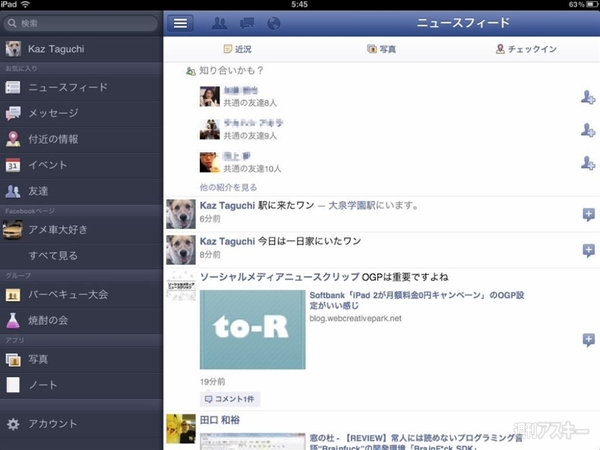Toggle the sidebar menu hamburger button

180,23
